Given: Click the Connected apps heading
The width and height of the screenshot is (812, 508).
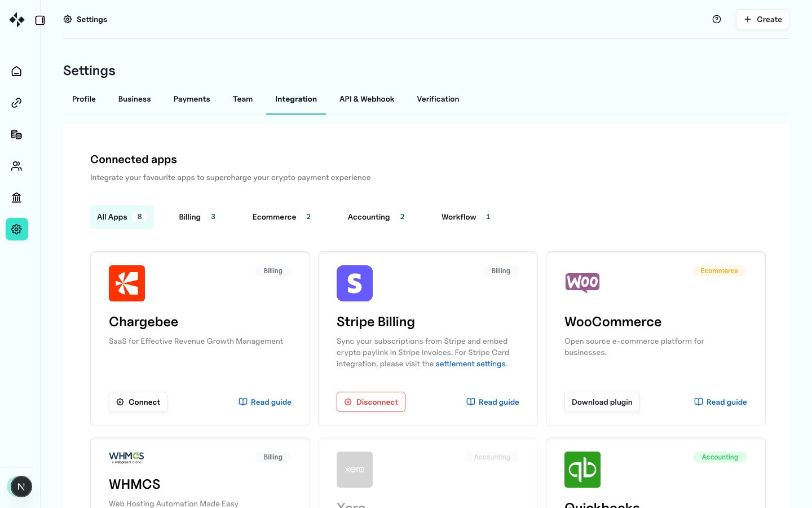Looking at the screenshot, I should 134,159.
